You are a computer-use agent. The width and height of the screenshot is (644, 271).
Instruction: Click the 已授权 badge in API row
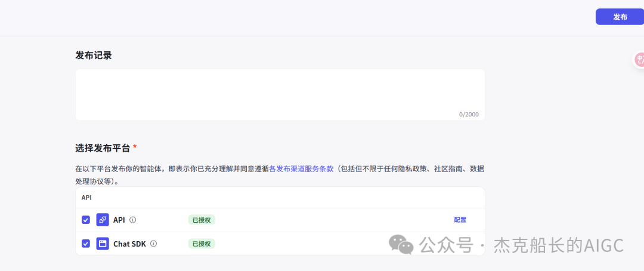202,220
